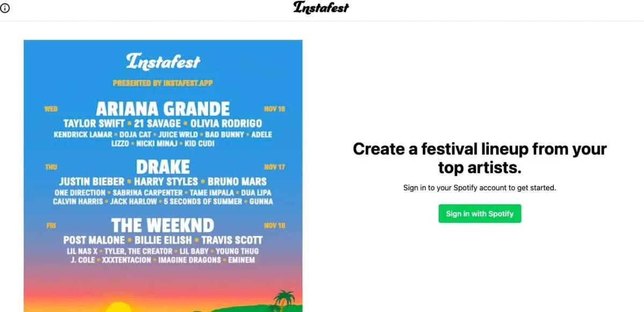Click the NOV 18 date label

pyautogui.click(x=274, y=226)
